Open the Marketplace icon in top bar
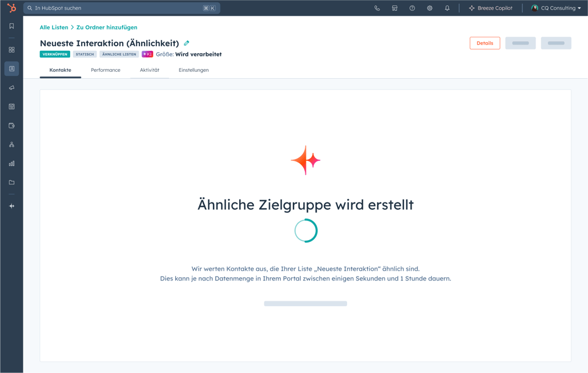The image size is (588, 373). (394, 8)
